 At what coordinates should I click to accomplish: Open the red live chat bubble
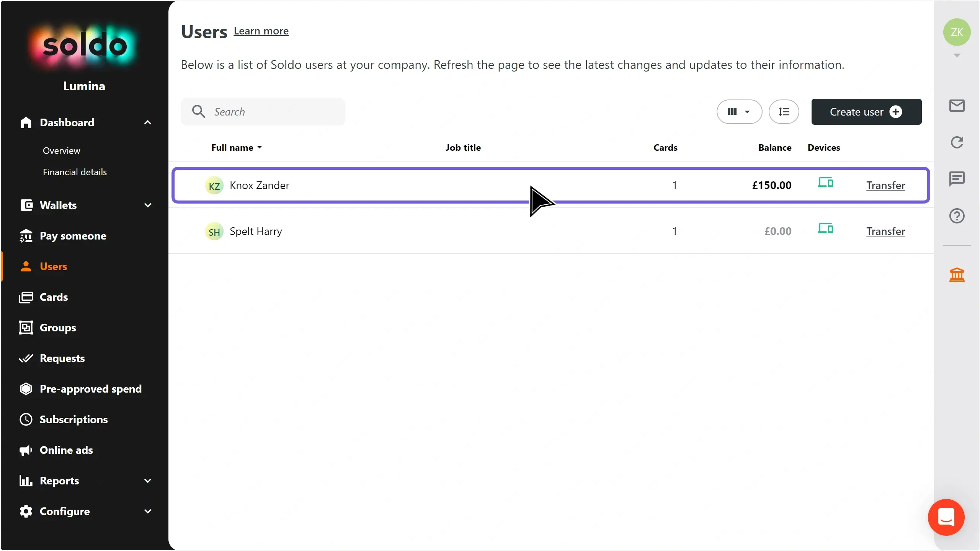946,517
